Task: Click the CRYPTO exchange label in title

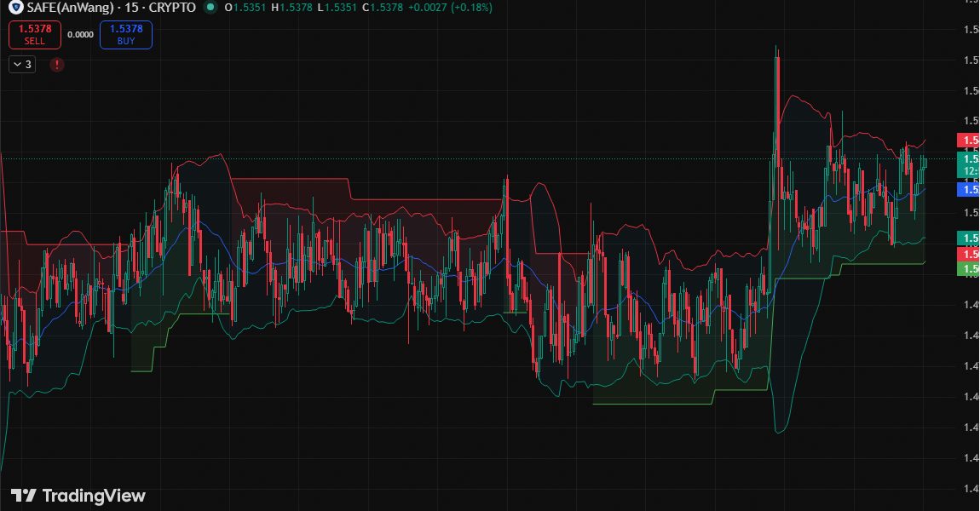Action: (x=173, y=8)
